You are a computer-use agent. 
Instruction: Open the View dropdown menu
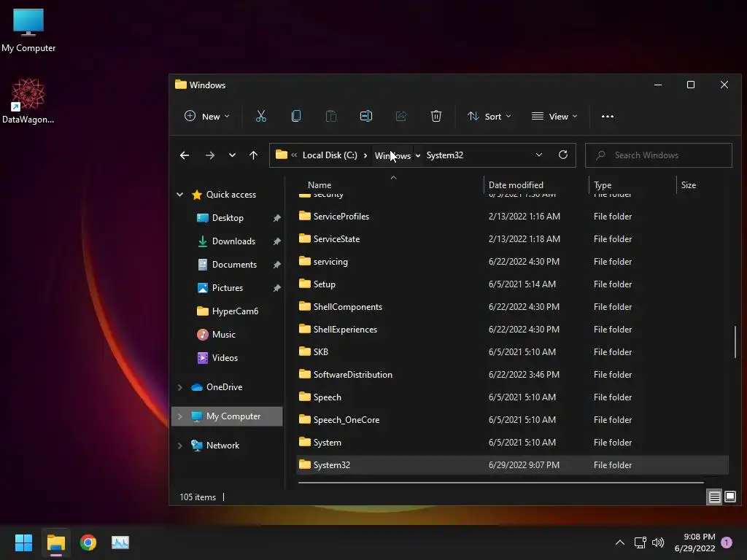click(554, 116)
